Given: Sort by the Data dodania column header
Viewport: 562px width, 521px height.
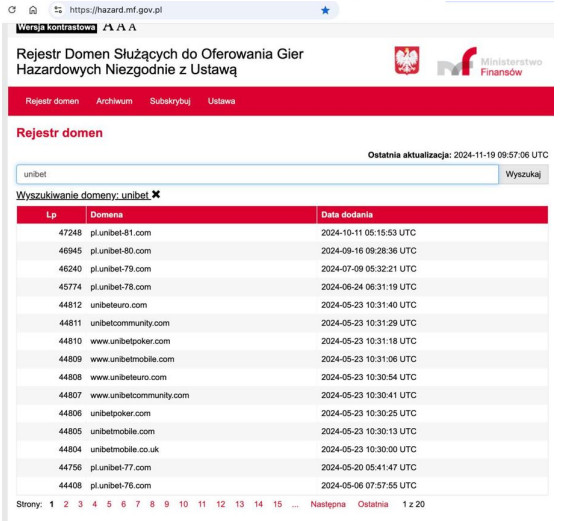Looking at the screenshot, I should point(347,215).
